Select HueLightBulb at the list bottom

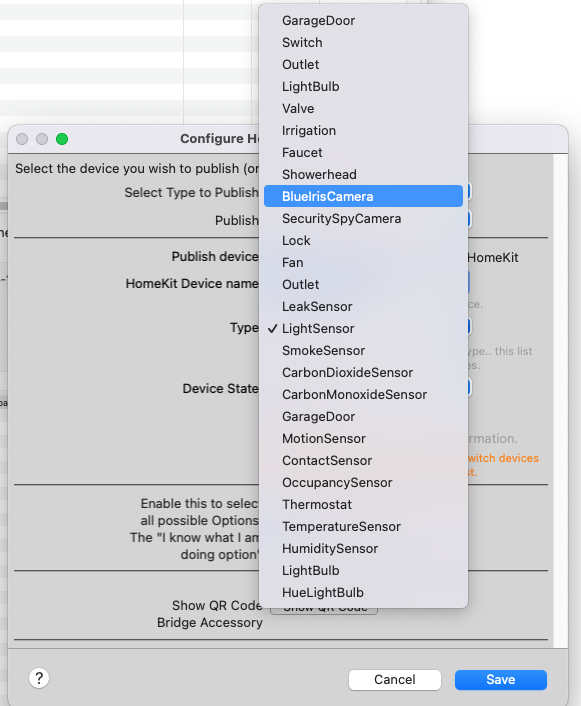point(363,592)
